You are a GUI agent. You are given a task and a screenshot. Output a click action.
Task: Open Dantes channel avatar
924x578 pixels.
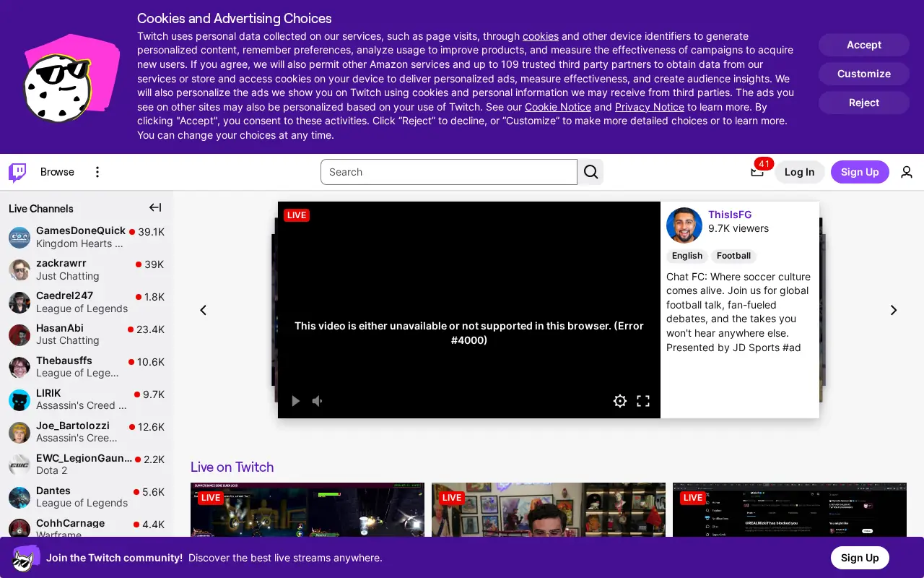tap(19, 498)
